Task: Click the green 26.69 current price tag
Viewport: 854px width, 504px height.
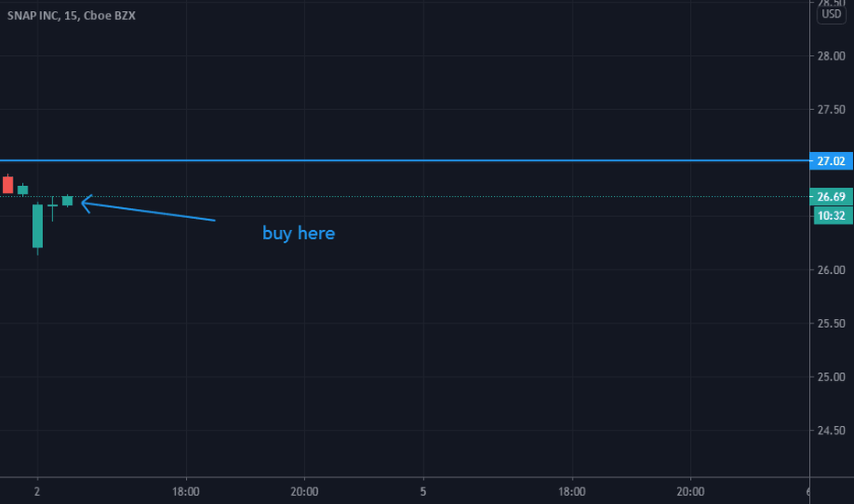Action: [x=831, y=197]
